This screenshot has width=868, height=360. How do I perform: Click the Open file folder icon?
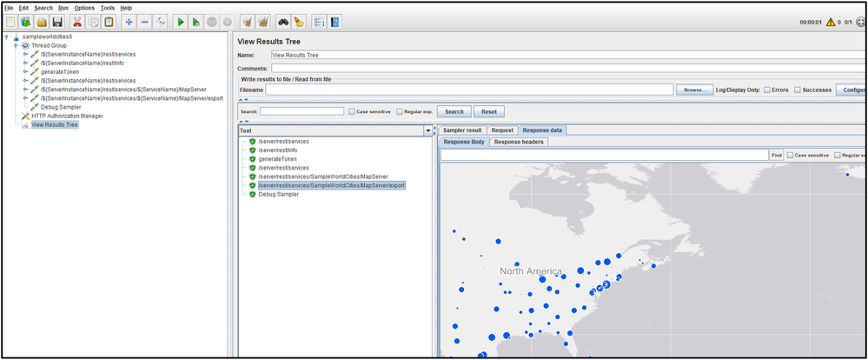(41, 22)
